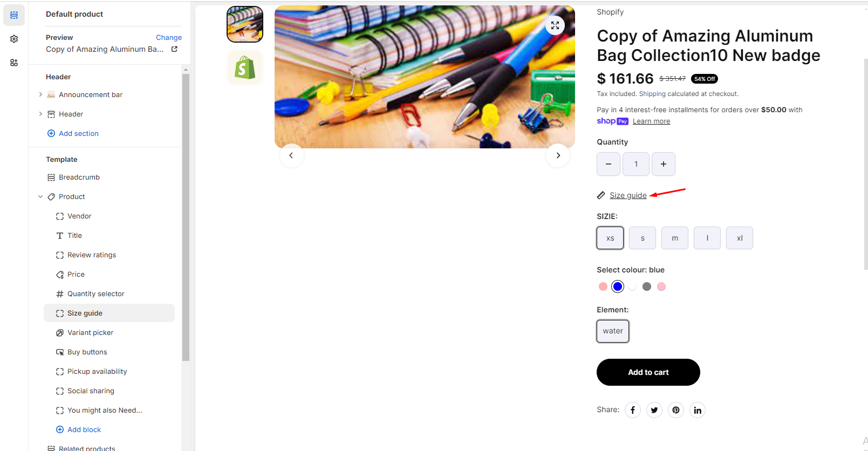The width and height of the screenshot is (868, 451).
Task: Collapse the Product section tree
Action: point(40,197)
